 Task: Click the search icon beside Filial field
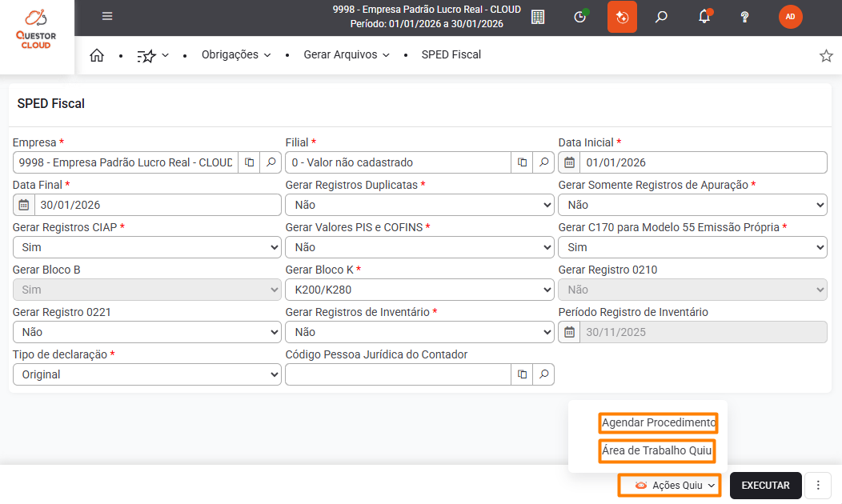point(544,162)
